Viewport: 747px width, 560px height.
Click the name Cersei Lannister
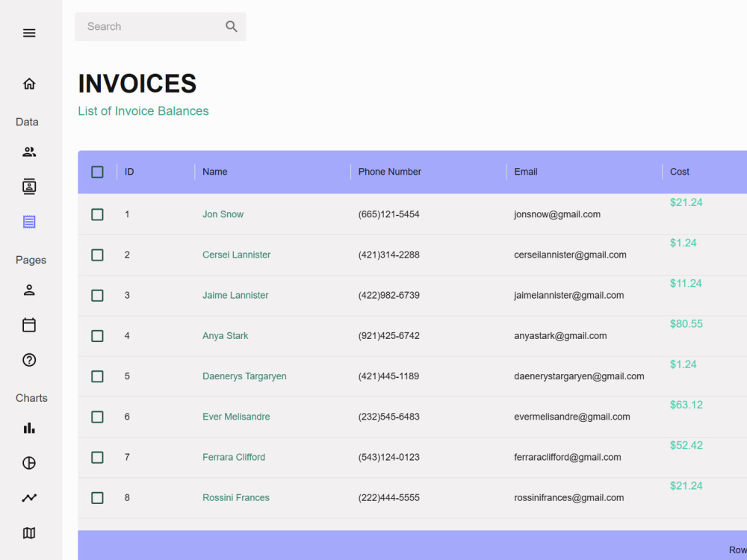pos(236,255)
